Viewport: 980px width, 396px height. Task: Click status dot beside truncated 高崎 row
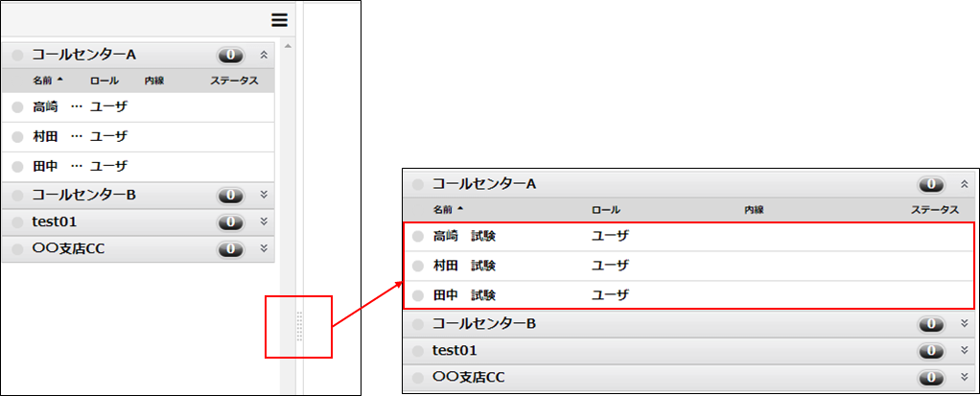coord(17,107)
